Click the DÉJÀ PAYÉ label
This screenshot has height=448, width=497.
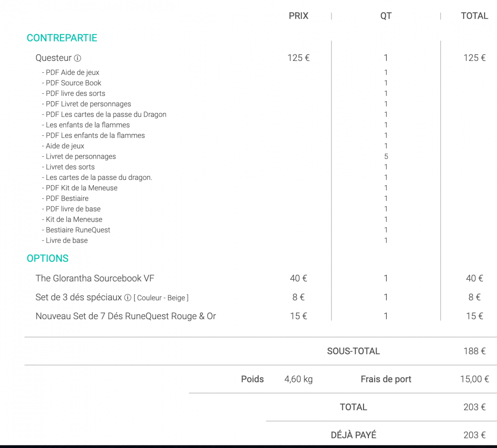pyautogui.click(x=353, y=435)
